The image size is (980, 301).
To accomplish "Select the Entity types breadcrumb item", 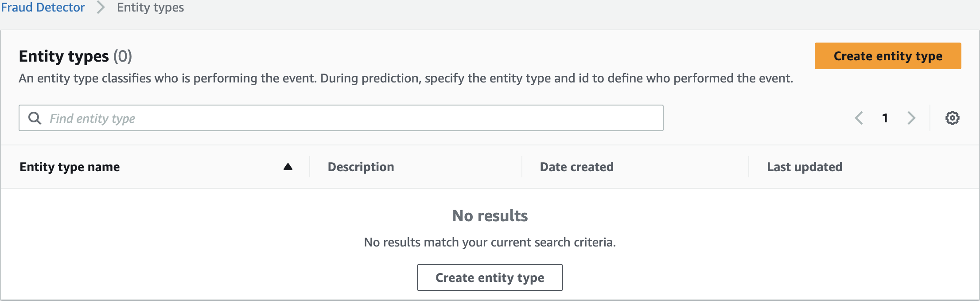I will [x=150, y=8].
